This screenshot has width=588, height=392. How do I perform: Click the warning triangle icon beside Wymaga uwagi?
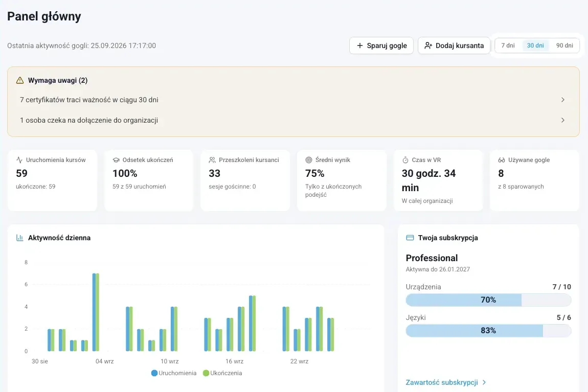point(20,80)
